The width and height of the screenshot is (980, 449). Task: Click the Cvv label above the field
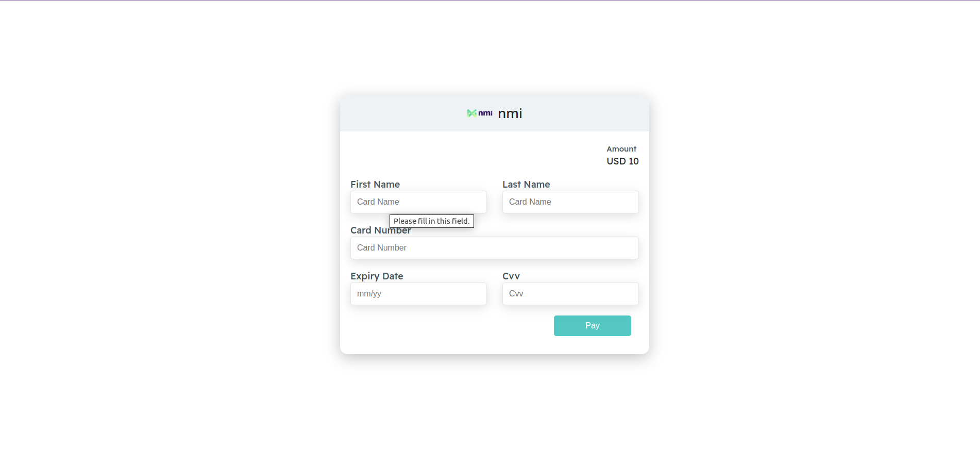511,276
